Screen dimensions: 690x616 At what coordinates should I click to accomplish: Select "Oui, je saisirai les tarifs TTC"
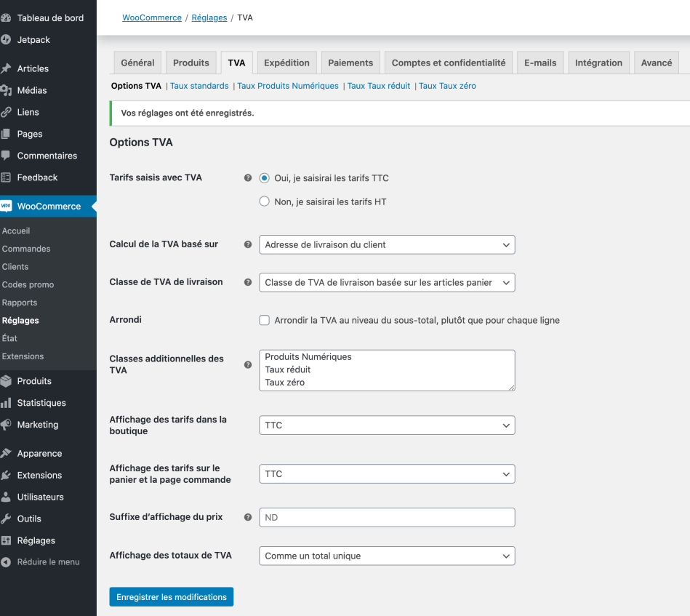pos(265,178)
